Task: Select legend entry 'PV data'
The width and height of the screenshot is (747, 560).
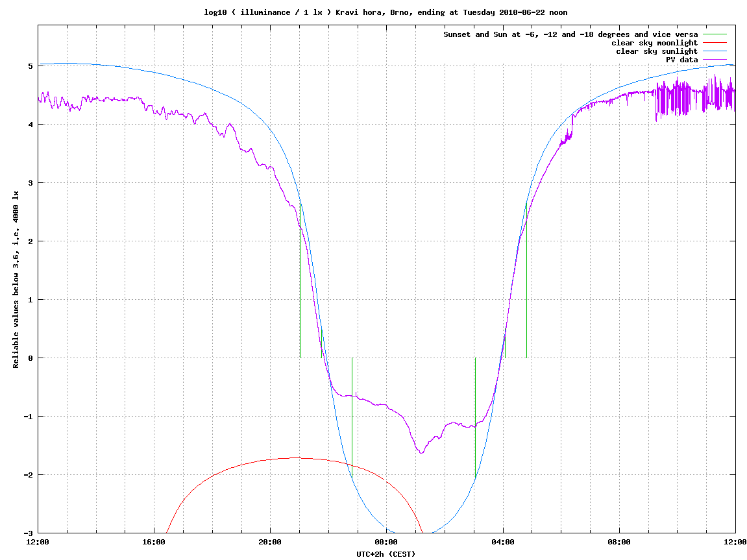Action: (x=681, y=60)
